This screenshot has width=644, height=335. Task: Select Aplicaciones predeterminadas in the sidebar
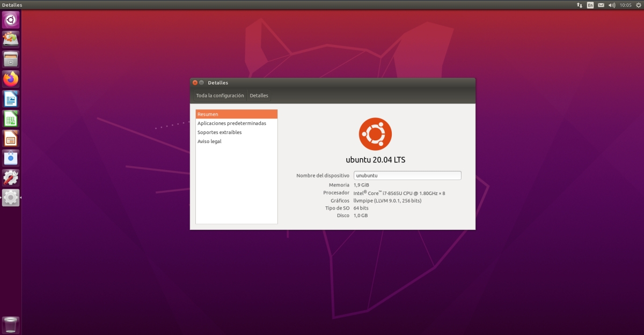point(231,123)
